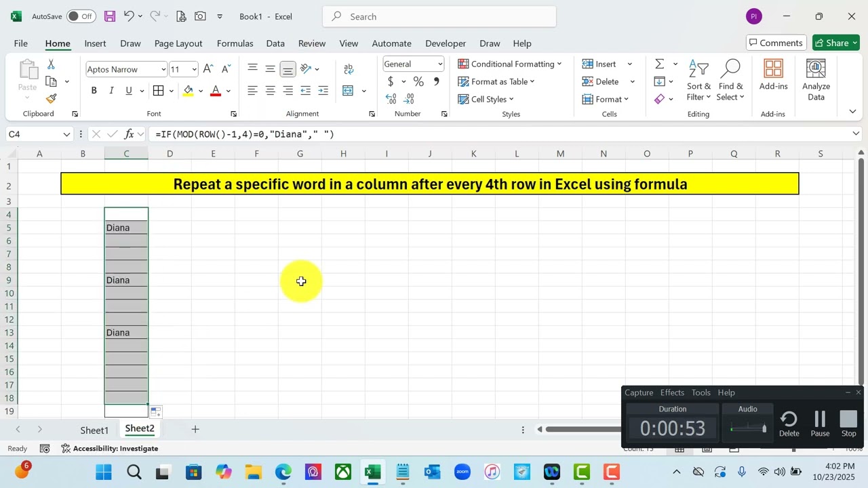Click the Share button
The width and height of the screenshot is (868, 488).
[x=836, y=43]
